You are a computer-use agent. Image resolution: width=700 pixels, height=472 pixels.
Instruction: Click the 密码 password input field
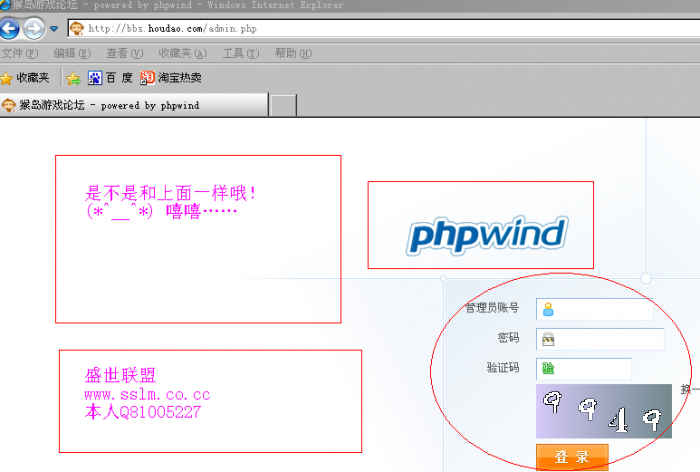click(600, 339)
